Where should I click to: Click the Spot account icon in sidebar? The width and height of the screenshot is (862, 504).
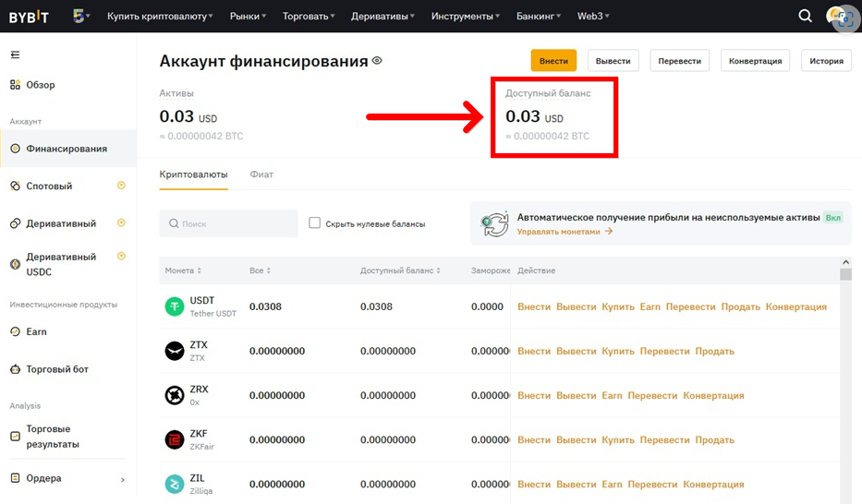16,186
